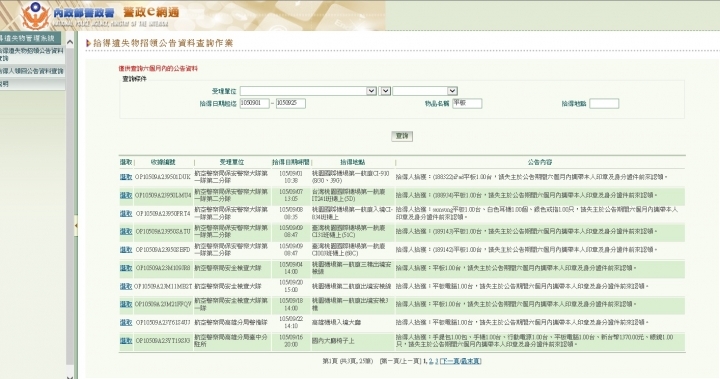Click the 物品名稱 item name field
The width and height of the screenshot is (720, 379).
coord(467,103)
